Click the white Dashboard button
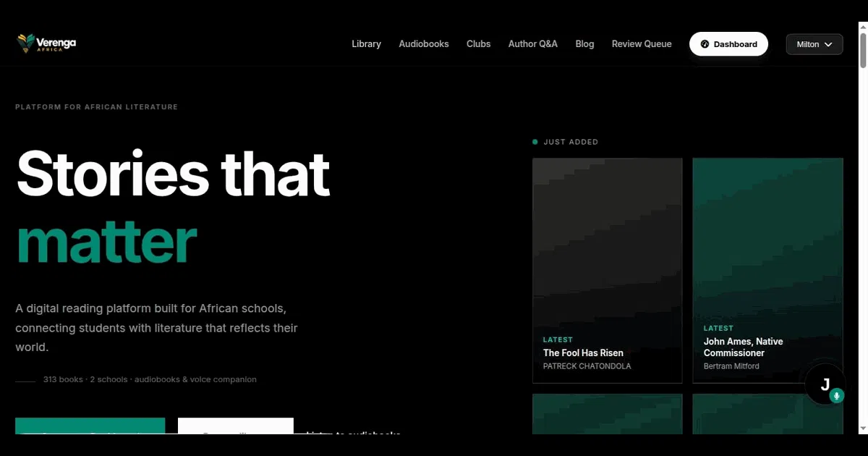The width and height of the screenshot is (868, 456). 728,44
